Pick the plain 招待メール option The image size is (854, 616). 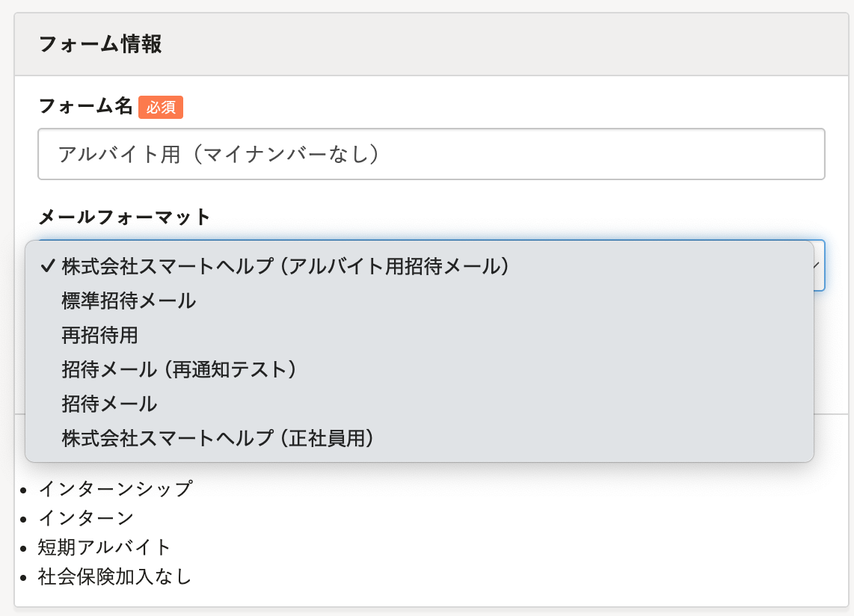pos(109,404)
